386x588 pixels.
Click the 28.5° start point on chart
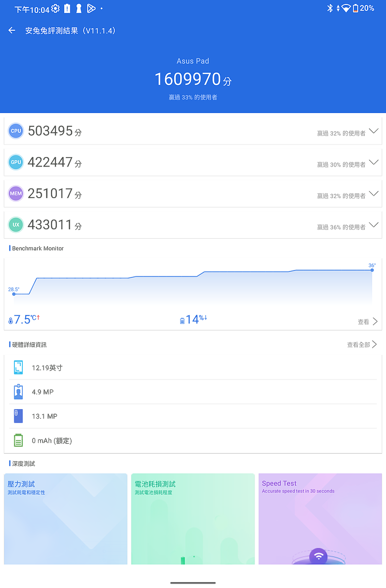click(x=14, y=294)
